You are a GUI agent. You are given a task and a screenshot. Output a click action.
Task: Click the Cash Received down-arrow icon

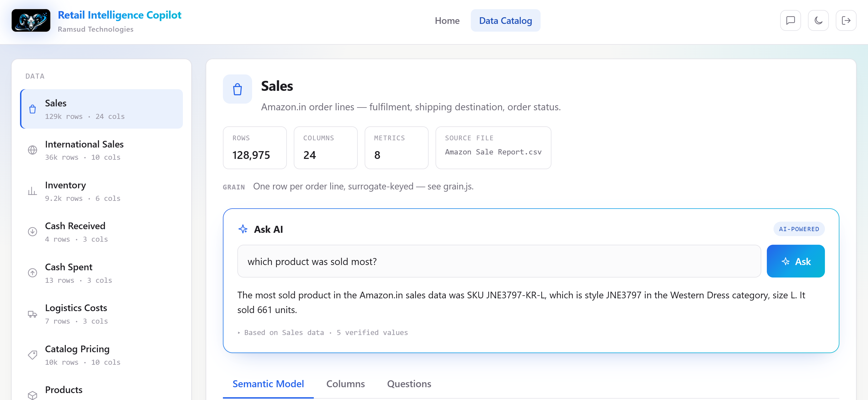(x=32, y=232)
